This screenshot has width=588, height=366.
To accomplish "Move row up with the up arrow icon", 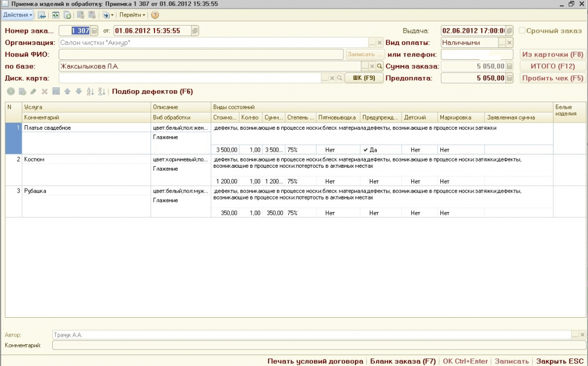I will pyautogui.click(x=68, y=91).
